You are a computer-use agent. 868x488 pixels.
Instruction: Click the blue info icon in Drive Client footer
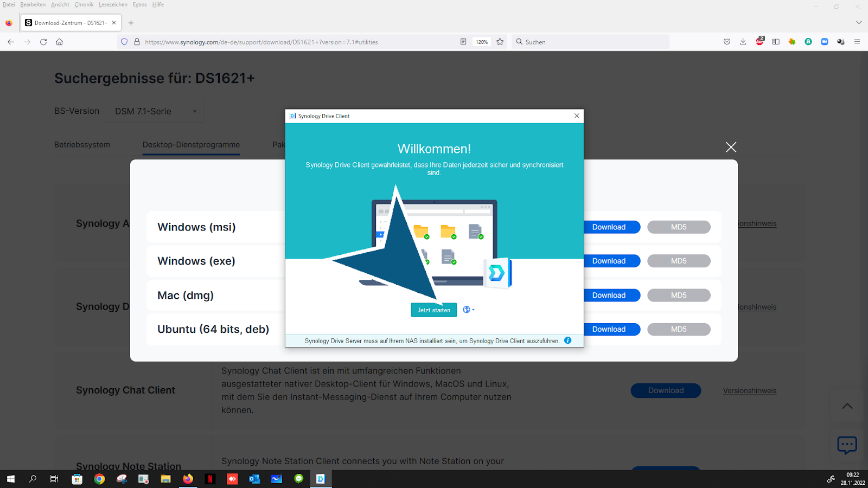coord(567,341)
